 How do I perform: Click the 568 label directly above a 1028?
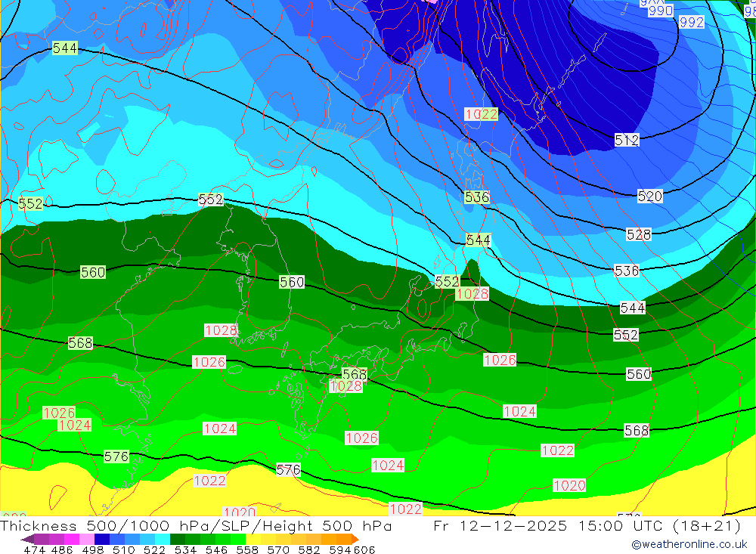(355, 374)
